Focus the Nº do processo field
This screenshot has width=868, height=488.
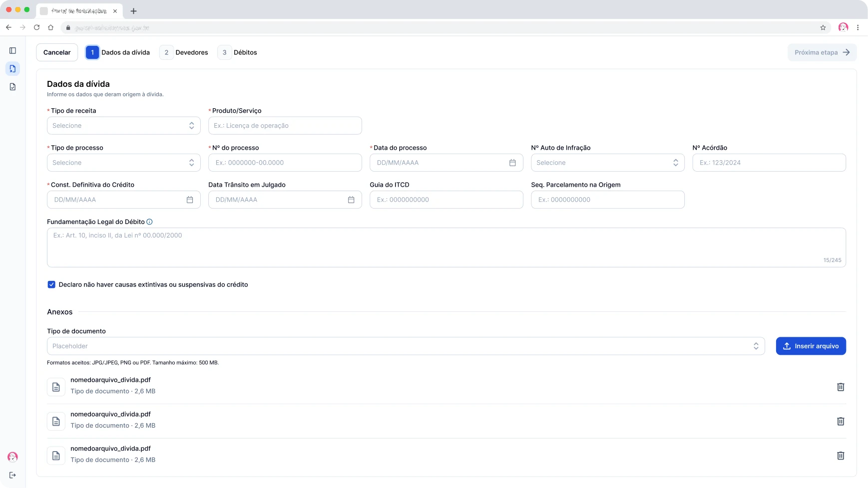(x=285, y=163)
